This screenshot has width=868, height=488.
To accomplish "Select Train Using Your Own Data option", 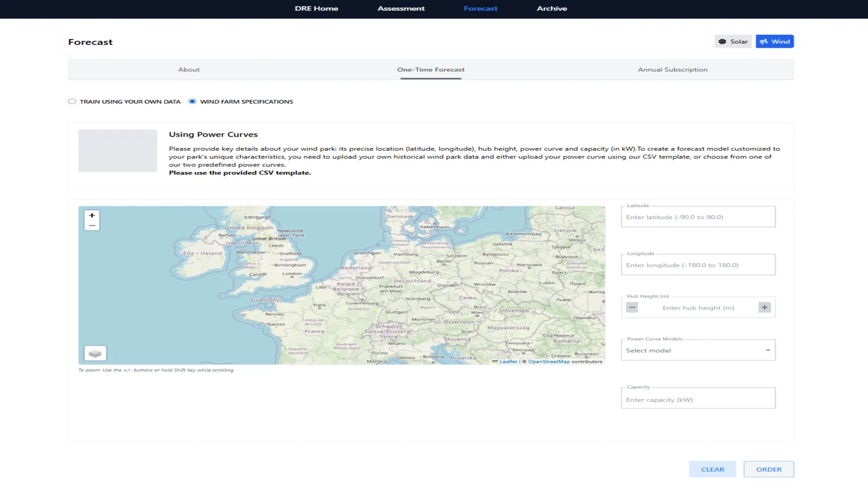I will 72,101.
